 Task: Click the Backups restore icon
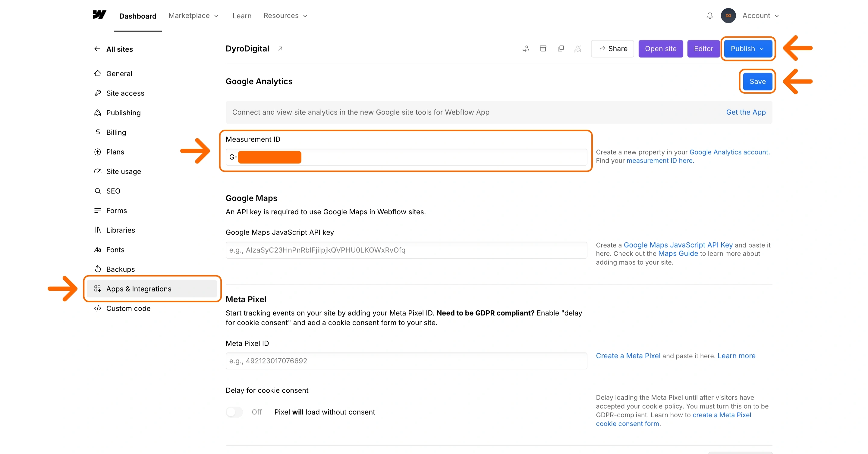pyautogui.click(x=98, y=269)
